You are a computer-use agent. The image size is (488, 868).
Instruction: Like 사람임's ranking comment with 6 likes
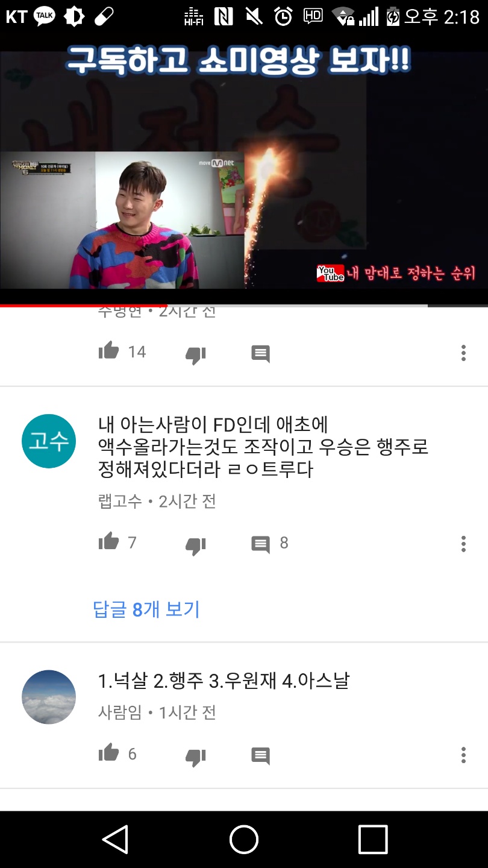tap(109, 753)
